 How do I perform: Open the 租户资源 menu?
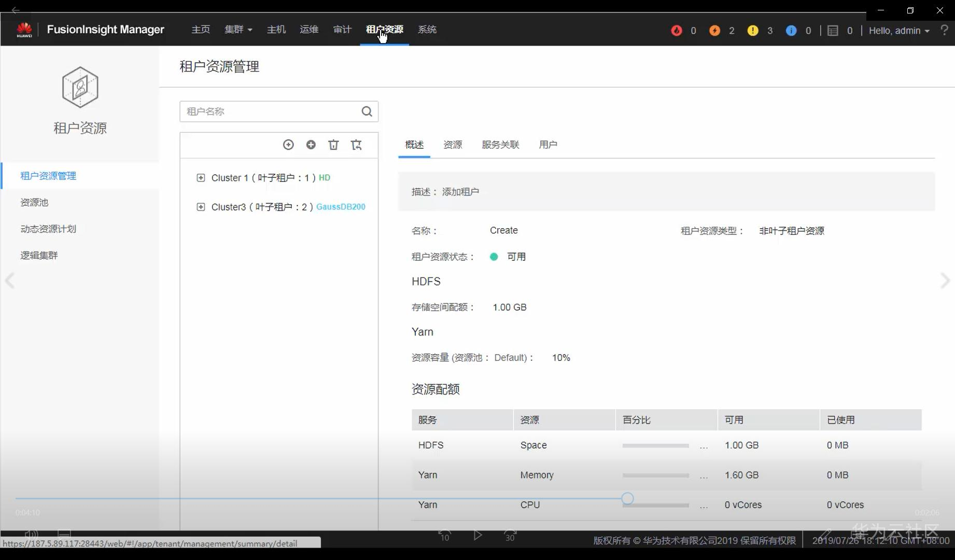385,30
